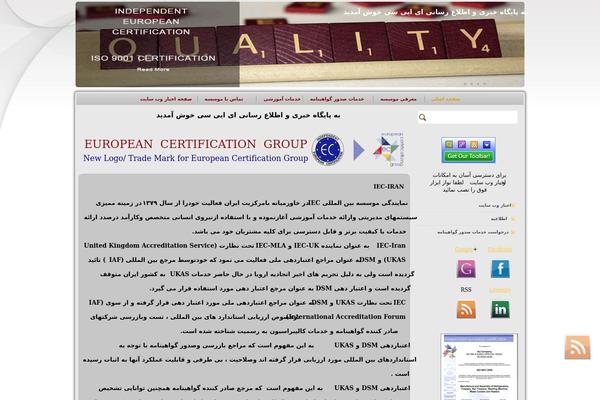Viewport: 600px width, 400px height.
Task: Click the ISO 9001 CERTIFICATION banner text
Action: [x=153, y=58]
